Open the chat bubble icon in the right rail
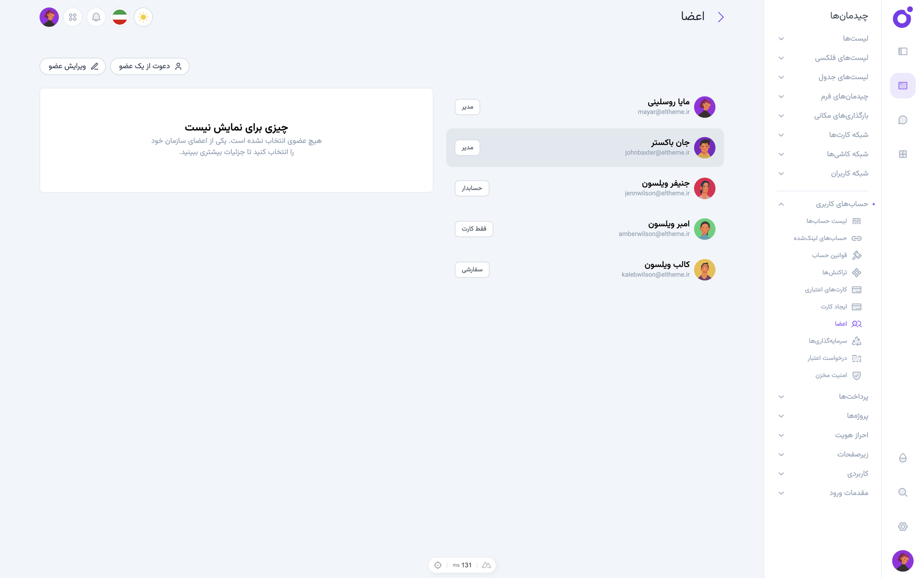This screenshot has width=924, height=578. (903, 120)
